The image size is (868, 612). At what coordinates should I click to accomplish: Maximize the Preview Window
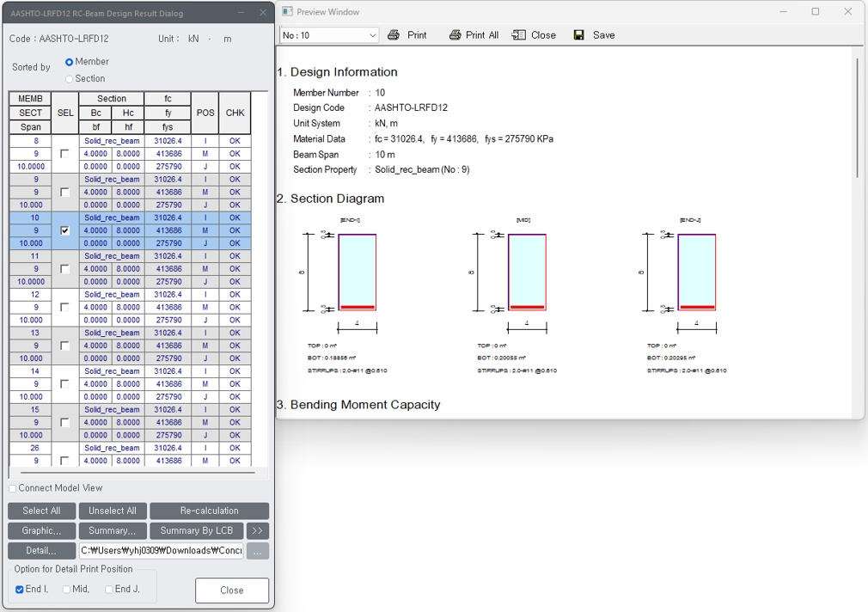[x=816, y=12]
